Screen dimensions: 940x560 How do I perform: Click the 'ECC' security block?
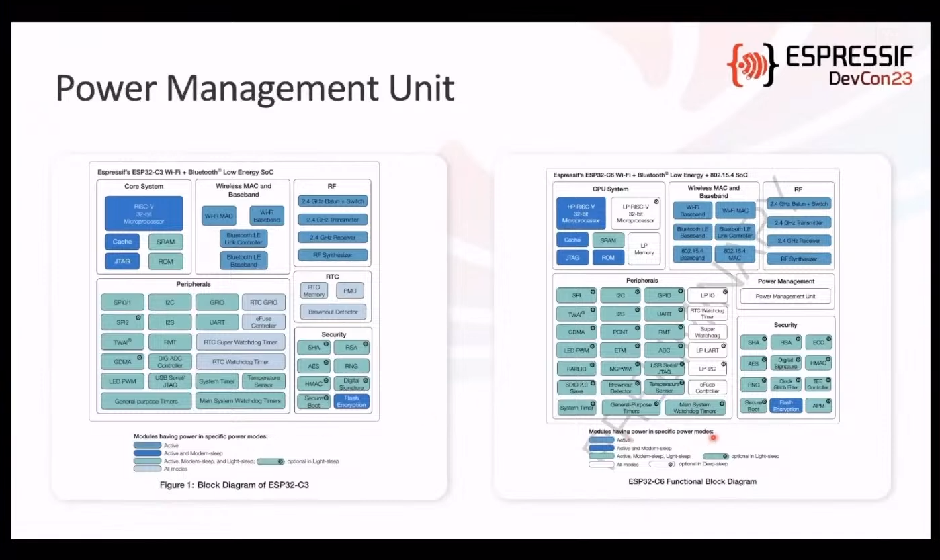point(818,342)
